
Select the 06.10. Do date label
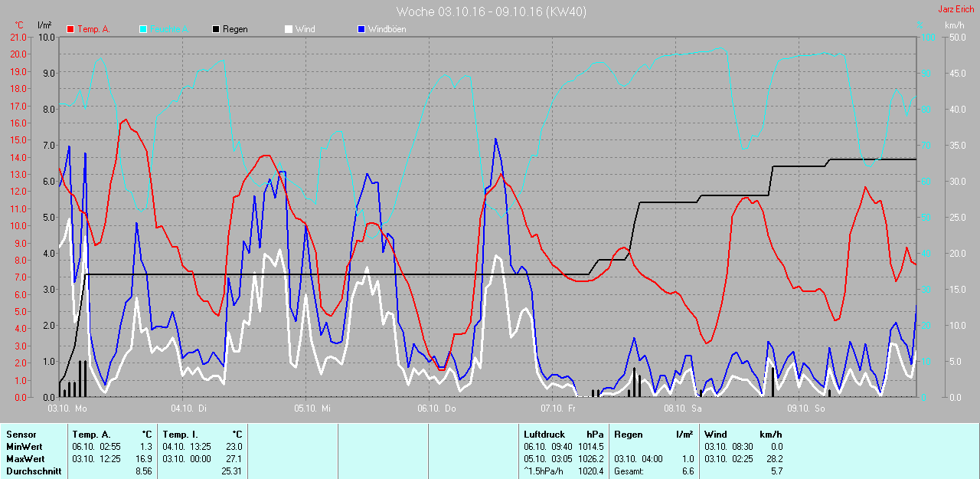click(x=436, y=408)
